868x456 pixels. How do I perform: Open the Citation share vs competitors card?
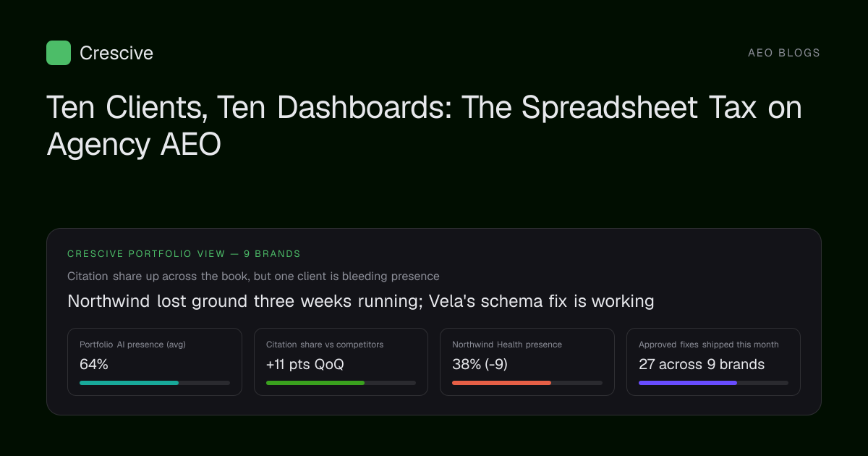coord(341,362)
